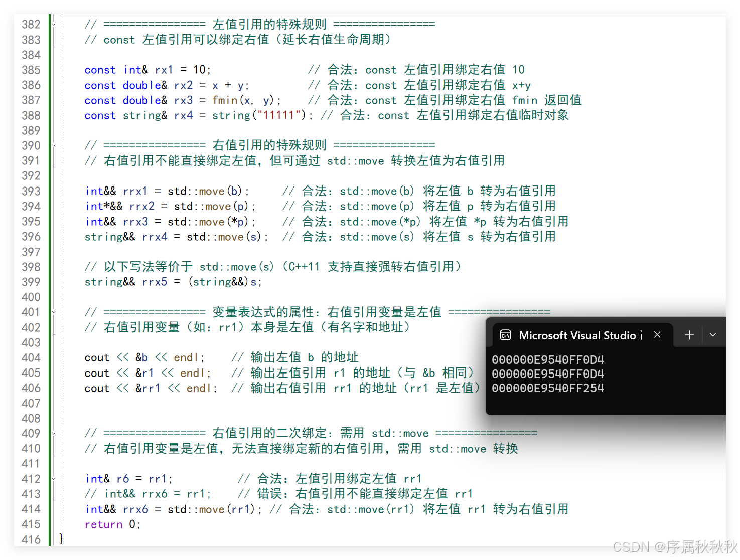Collapse the code region at line 412
The width and height of the screenshot is (740, 560).
(x=54, y=479)
